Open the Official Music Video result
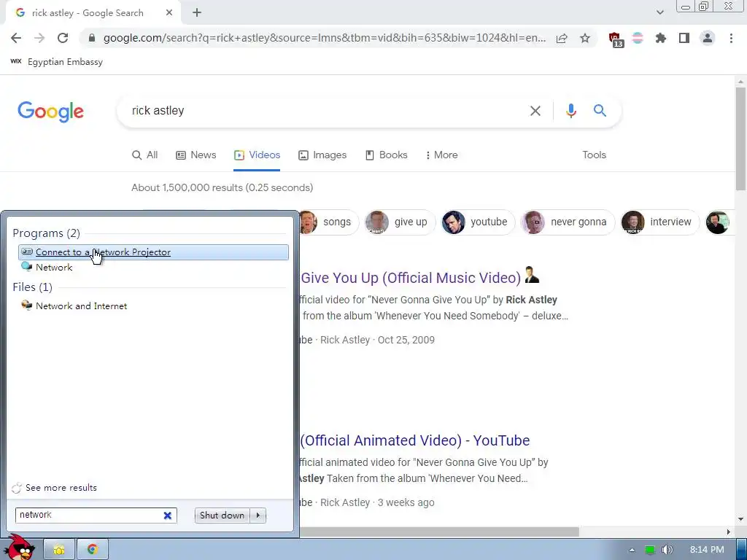This screenshot has width=747, height=560. 411,278
